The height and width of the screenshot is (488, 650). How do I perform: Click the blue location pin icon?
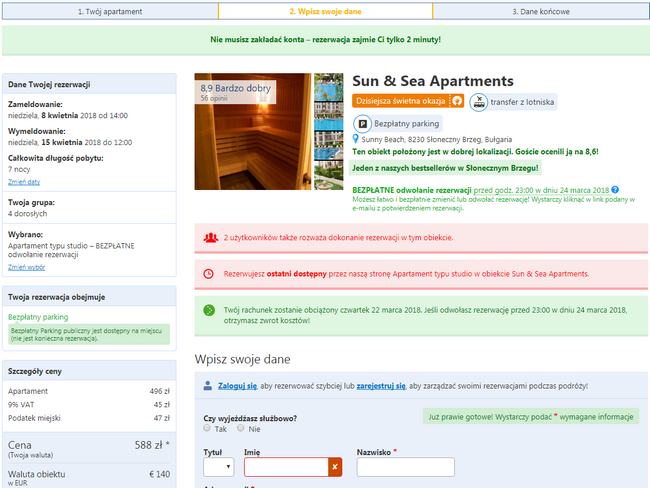355,139
